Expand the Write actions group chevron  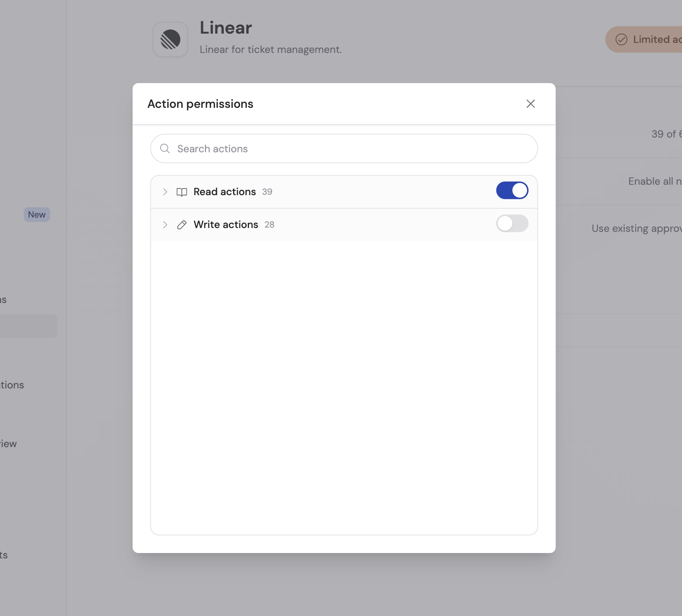click(165, 225)
